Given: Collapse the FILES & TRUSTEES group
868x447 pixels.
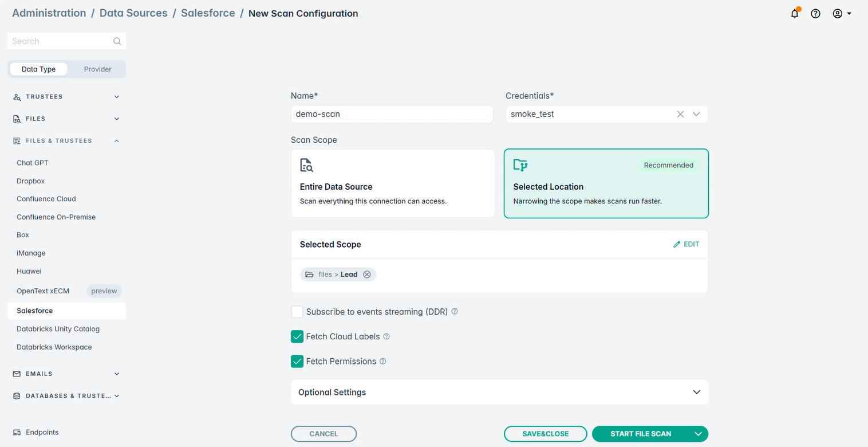Looking at the screenshot, I should click(x=66, y=141).
